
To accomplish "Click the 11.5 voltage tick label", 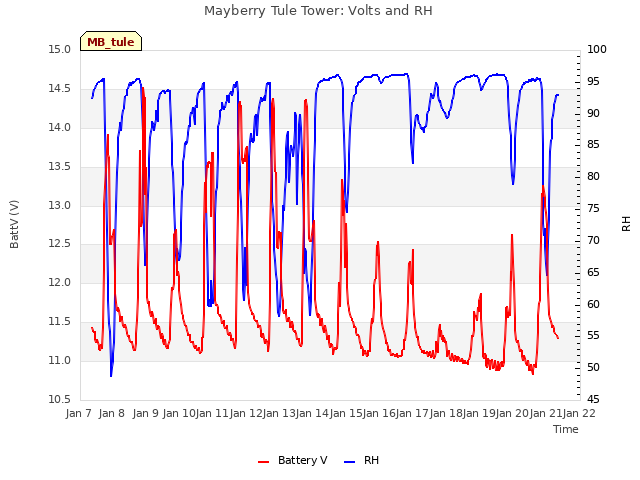I will tap(59, 322).
